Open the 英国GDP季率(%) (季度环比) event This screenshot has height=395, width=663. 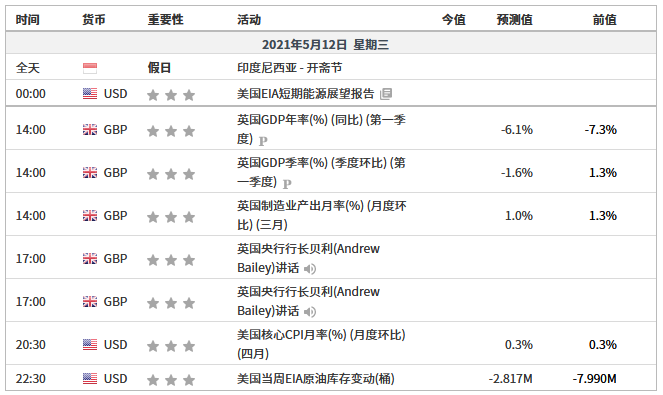click(x=321, y=172)
